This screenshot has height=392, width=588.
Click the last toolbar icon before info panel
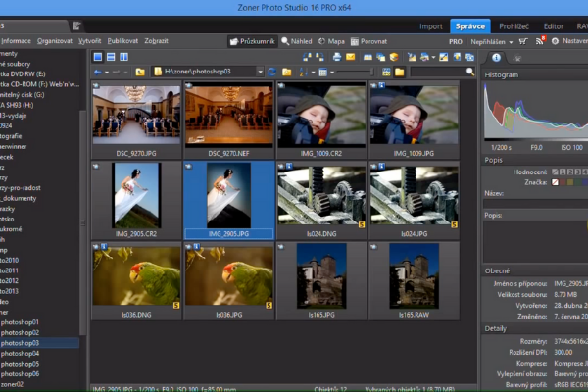click(469, 57)
